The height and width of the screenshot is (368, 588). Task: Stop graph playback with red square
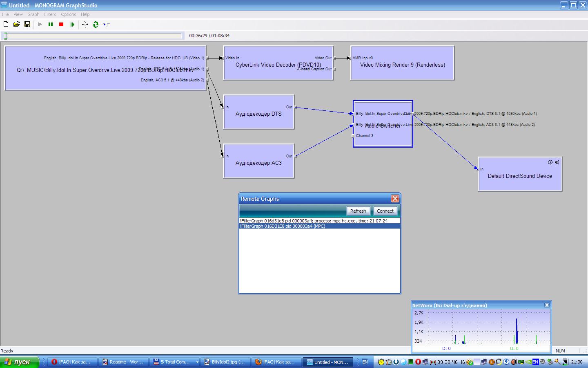tap(61, 25)
